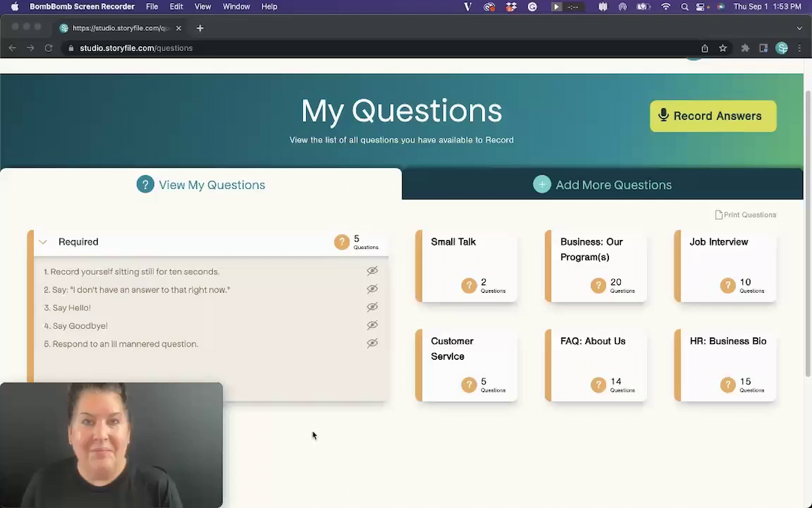This screenshot has height=508, width=812.
Task: Click the plus icon beside Add More Questions
Action: [541, 184]
